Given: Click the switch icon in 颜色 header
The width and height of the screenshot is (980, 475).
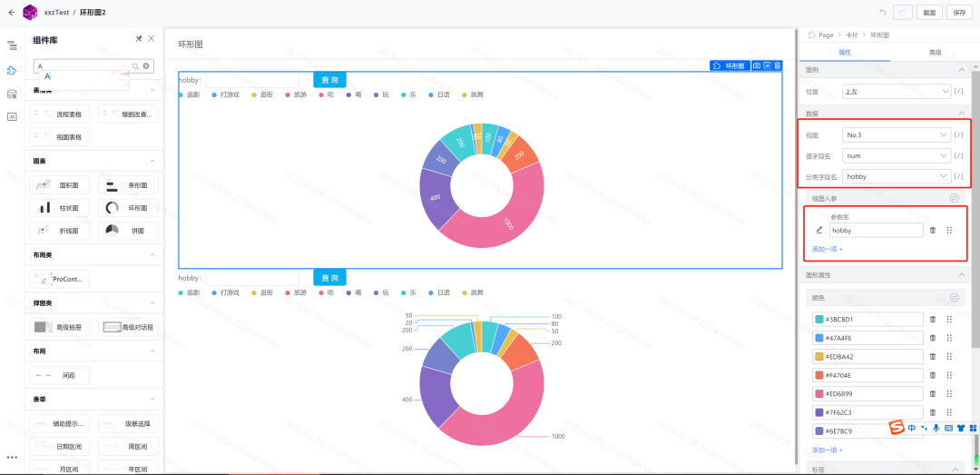Looking at the screenshot, I should pos(955,298).
